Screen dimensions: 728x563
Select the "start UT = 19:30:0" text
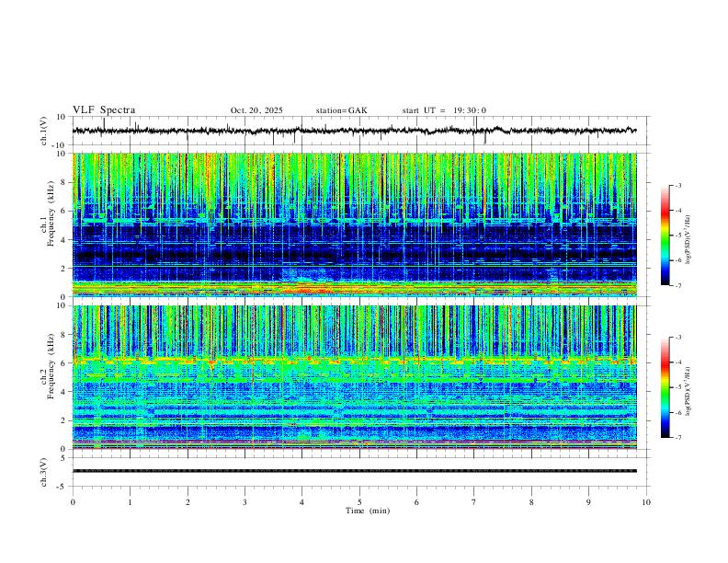coord(444,110)
